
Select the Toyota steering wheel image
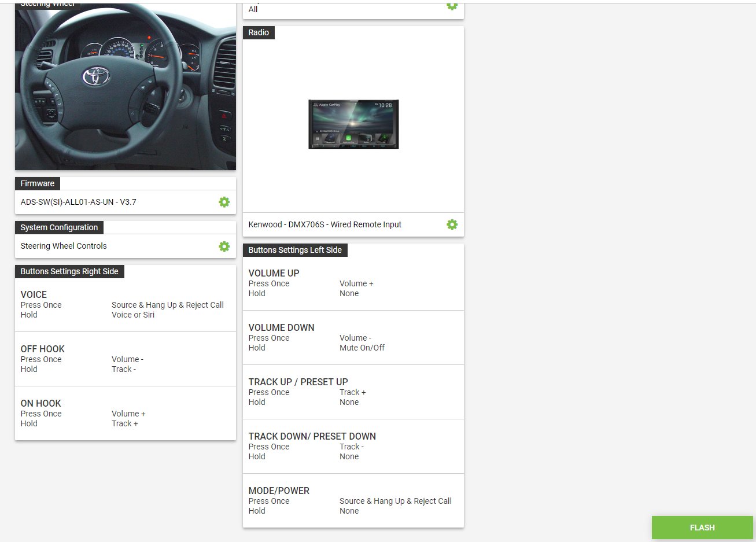tap(126, 87)
